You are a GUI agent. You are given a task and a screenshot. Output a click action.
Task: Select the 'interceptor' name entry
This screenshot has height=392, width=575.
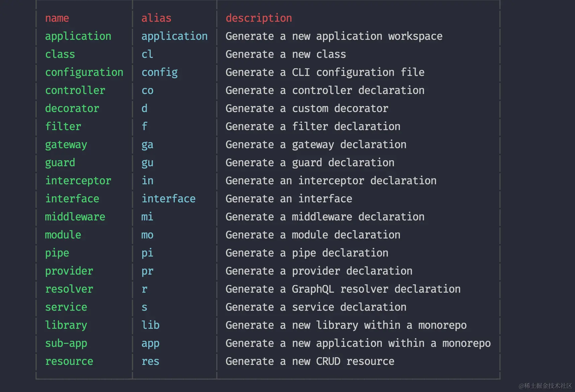pyautogui.click(x=78, y=181)
